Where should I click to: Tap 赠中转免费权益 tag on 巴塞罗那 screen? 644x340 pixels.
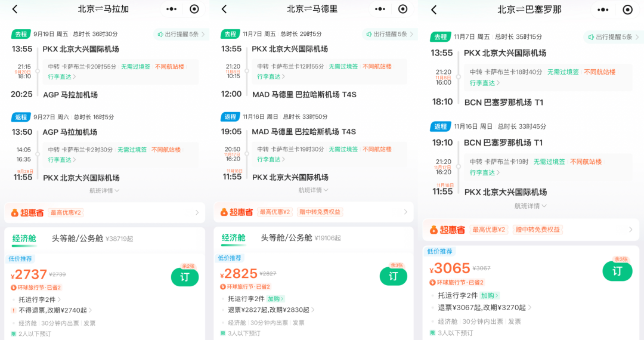click(538, 230)
